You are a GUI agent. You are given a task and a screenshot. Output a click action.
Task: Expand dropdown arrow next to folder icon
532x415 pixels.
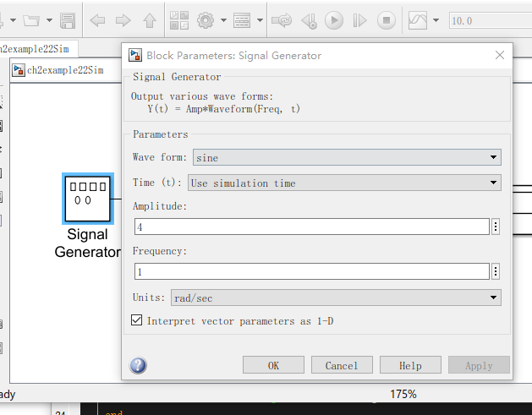pyautogui.click(x=49, y=20)
